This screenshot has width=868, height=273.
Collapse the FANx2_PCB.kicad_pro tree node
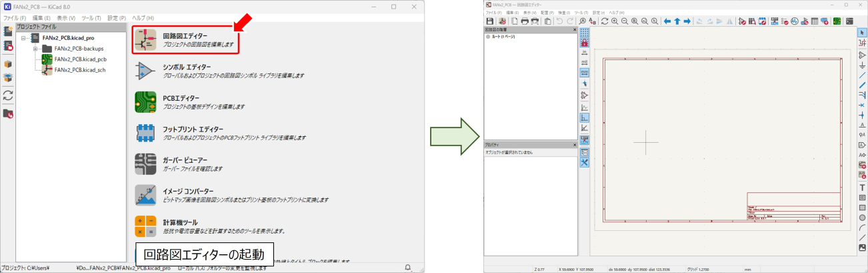[x=23, y=38]
